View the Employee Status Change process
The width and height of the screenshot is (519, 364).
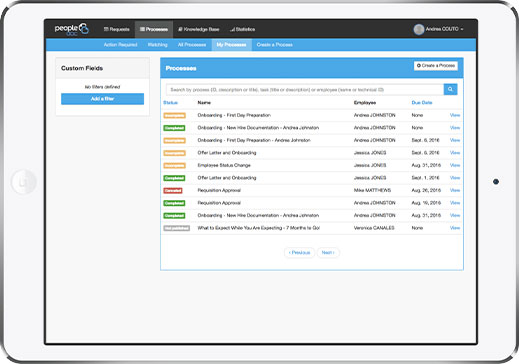click(x=455, y=165)
